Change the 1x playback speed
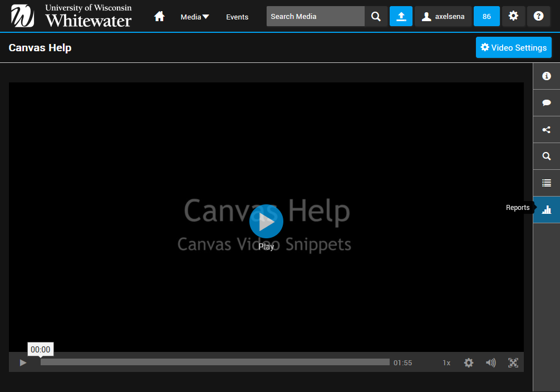Viewport: 560px width, 392px height. (x=446, y=362)
